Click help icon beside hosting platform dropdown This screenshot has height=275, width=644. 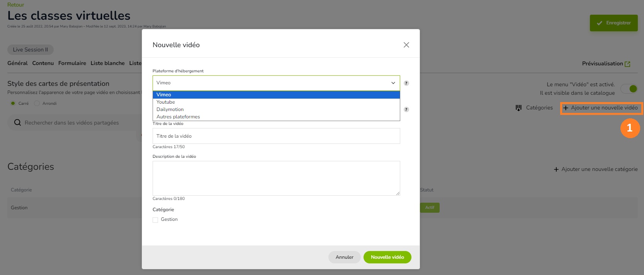coord(406,83)
